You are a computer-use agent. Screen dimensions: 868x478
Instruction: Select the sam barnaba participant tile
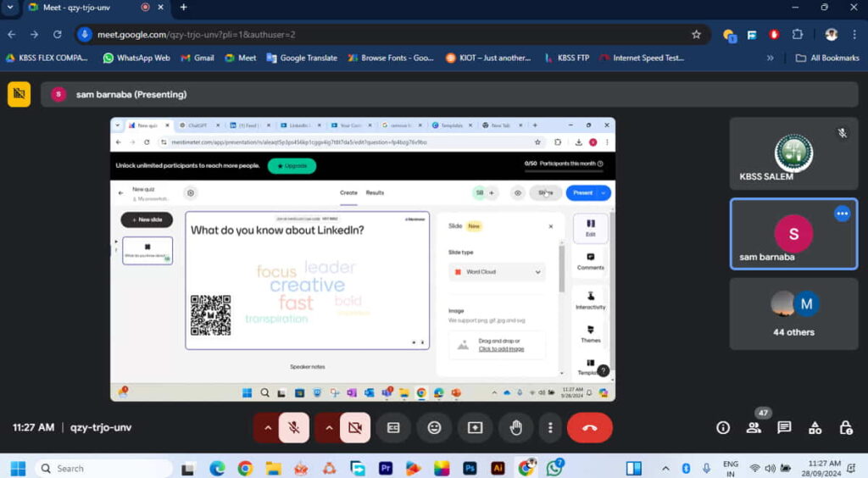(x=793, y=234)
